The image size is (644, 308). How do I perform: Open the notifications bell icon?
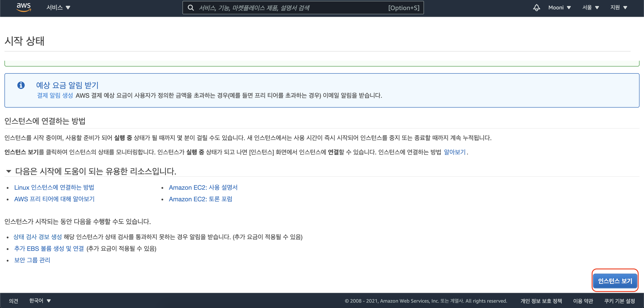(536, 8)
